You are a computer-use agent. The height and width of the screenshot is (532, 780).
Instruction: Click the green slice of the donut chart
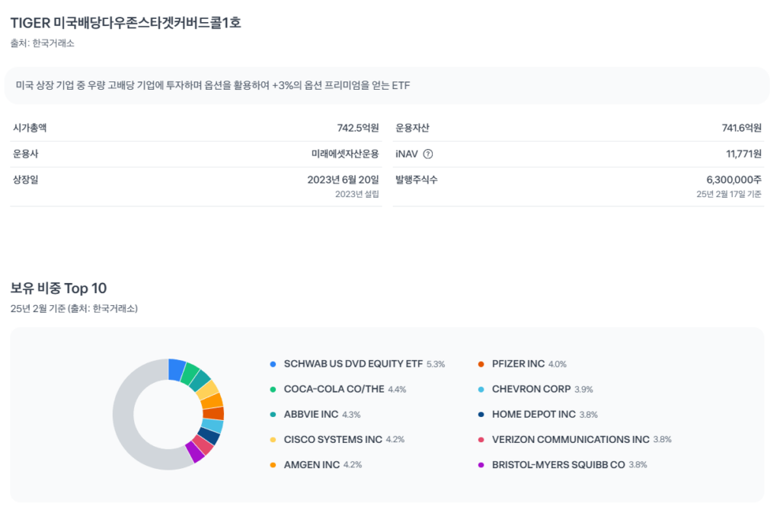tap(189, 374)
